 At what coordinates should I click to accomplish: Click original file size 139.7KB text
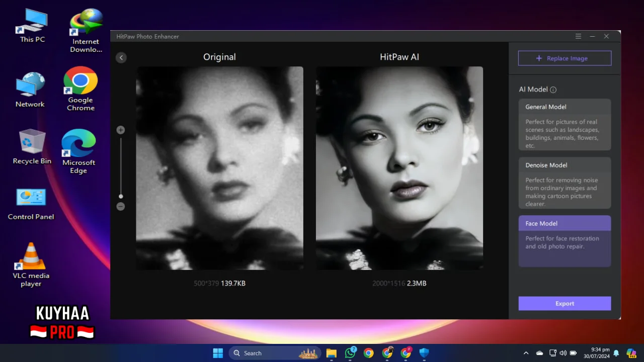tap(233, 284)
